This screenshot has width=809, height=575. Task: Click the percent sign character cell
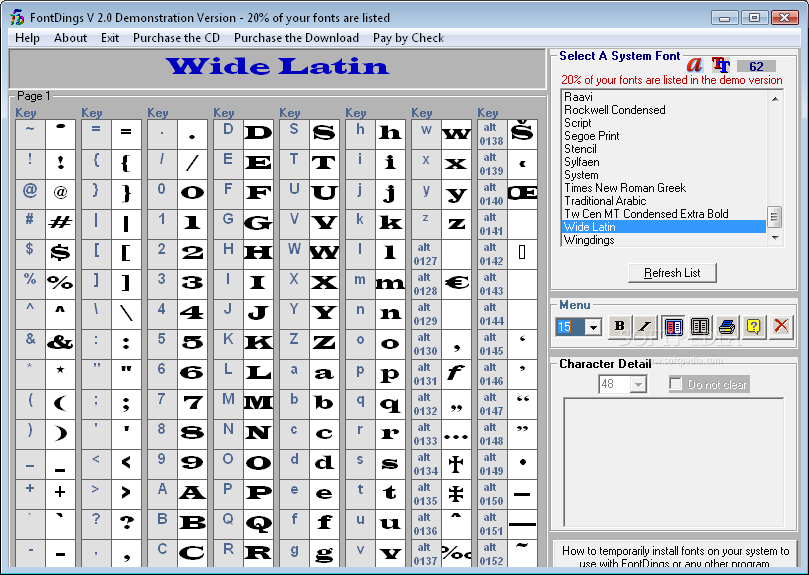(60, 283)
